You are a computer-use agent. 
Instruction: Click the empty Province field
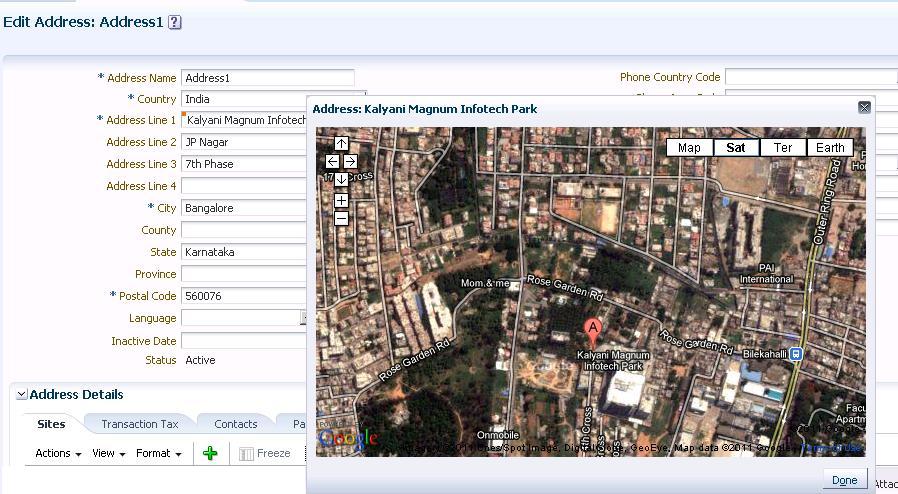tap(244, 274)
